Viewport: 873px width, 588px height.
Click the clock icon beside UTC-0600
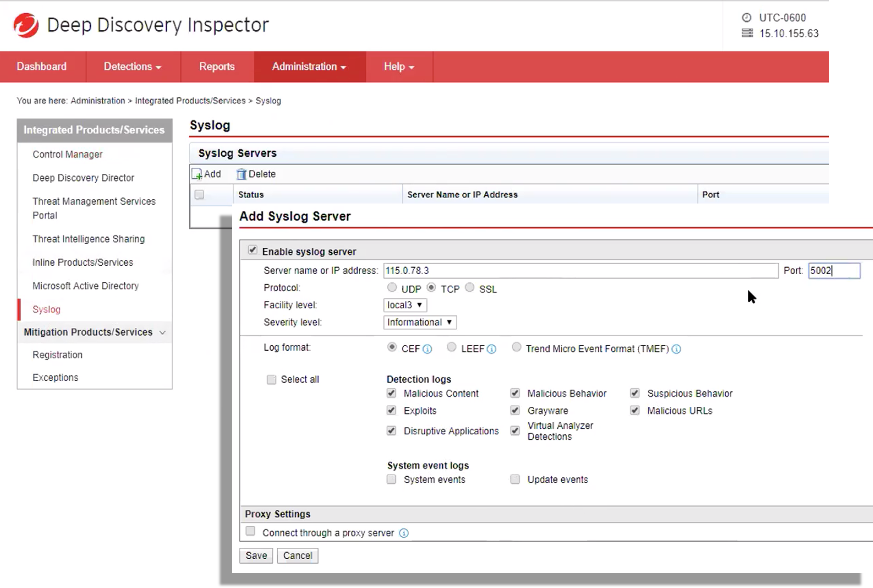[747, 18]
